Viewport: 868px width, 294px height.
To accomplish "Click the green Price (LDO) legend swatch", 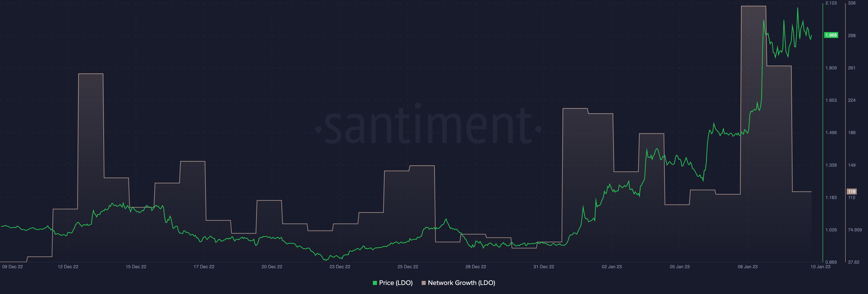I will coord(375,283).
